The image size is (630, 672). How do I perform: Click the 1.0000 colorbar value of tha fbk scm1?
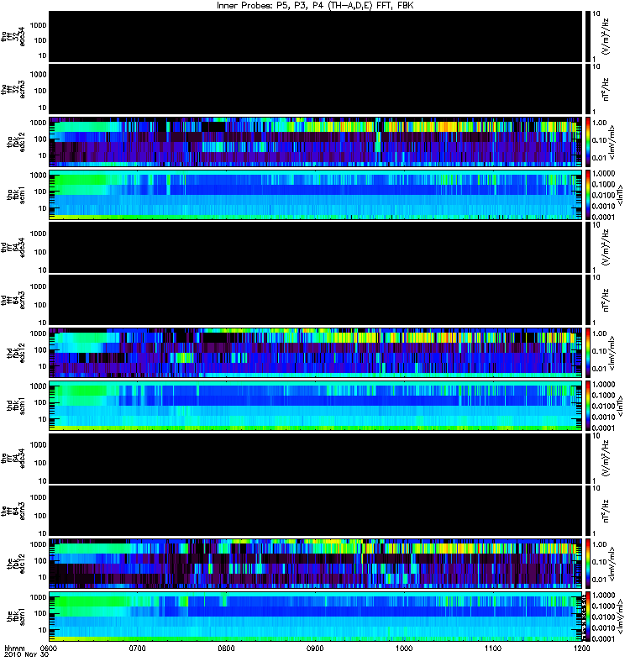pyautogui.click(x=603, y=174)
